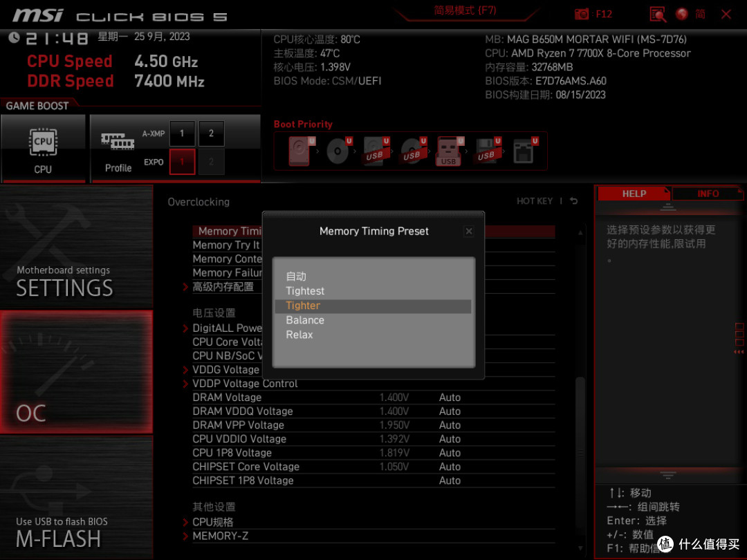Open the M-FLASH section
The image size is (747, 560).
(76, 497)
